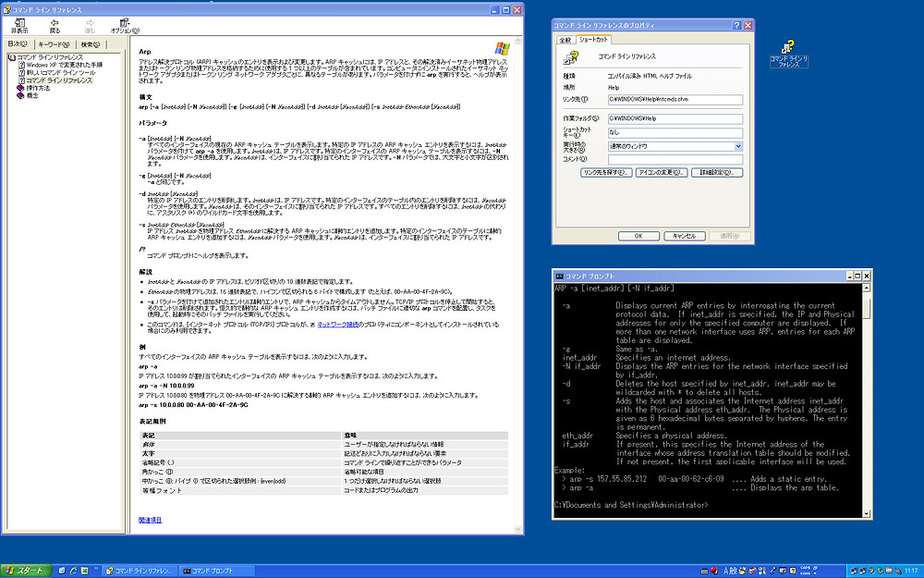Click キャンセル in Properties dialog

[684, 236]
